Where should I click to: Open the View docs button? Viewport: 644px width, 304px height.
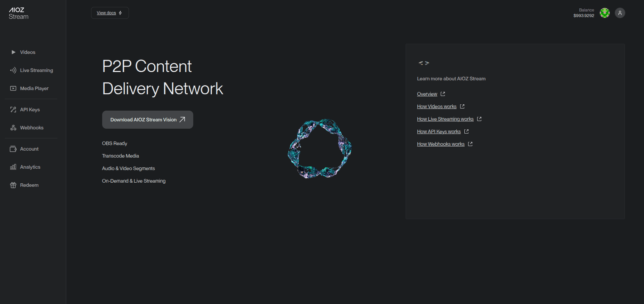pyautogui.click(x=110, y=13)
